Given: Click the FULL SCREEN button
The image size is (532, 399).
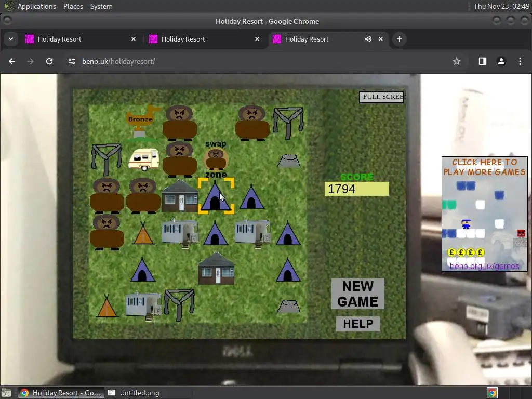Looking at the screenshot, I should pyautogui.click(x=382, y=97).
